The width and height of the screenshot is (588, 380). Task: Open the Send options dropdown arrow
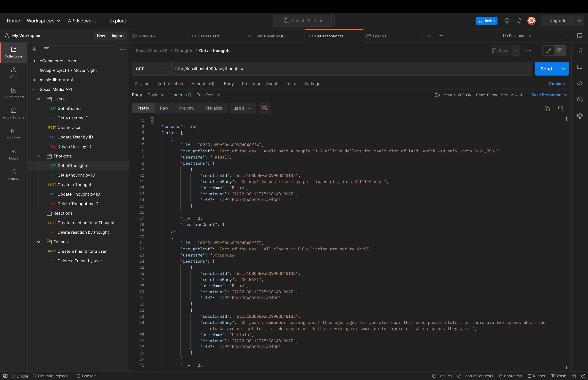(x=563, y=69)
